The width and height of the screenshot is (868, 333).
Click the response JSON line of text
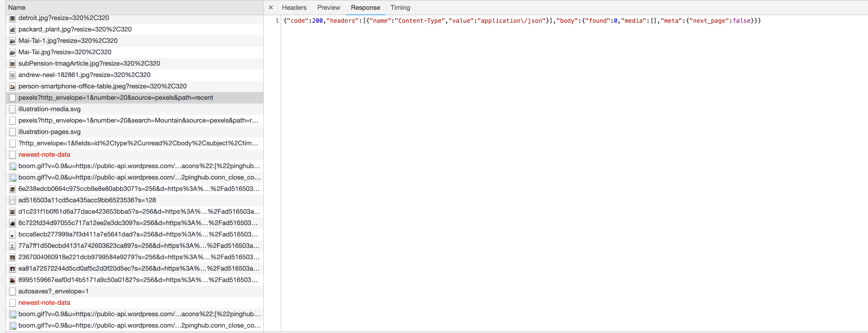coord(522,21)
